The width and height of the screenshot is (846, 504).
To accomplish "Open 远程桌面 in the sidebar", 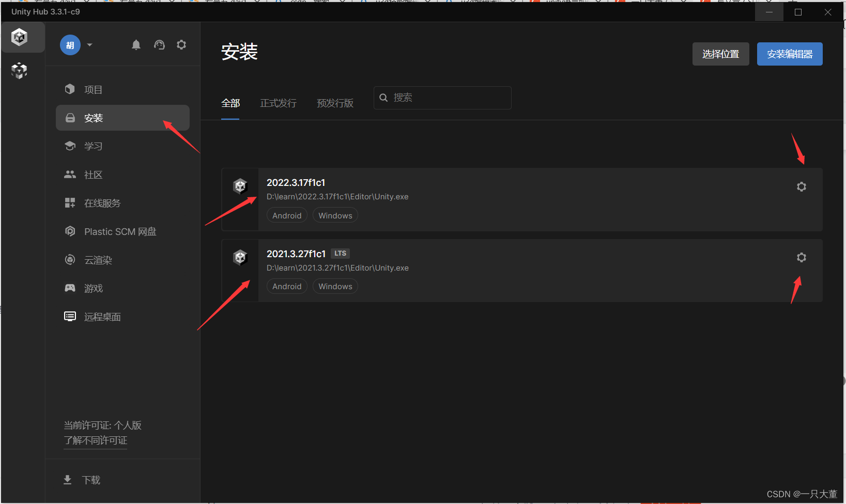I will pyautogui.click(x=122, y=317).
